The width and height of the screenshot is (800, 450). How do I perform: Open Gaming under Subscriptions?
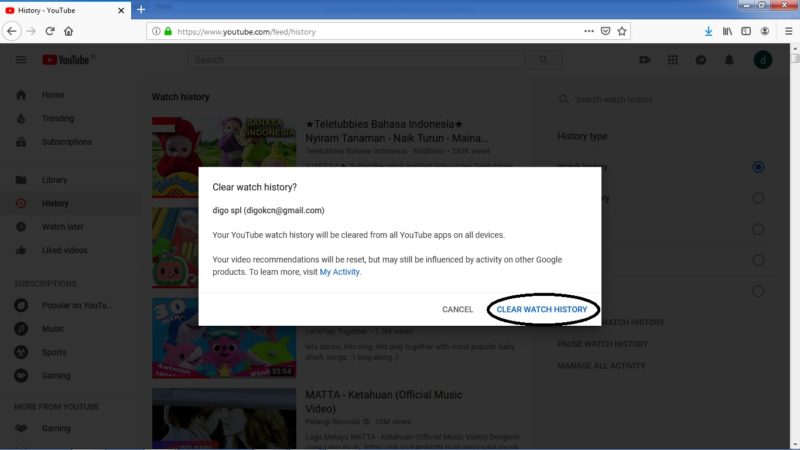pos(70,376)
